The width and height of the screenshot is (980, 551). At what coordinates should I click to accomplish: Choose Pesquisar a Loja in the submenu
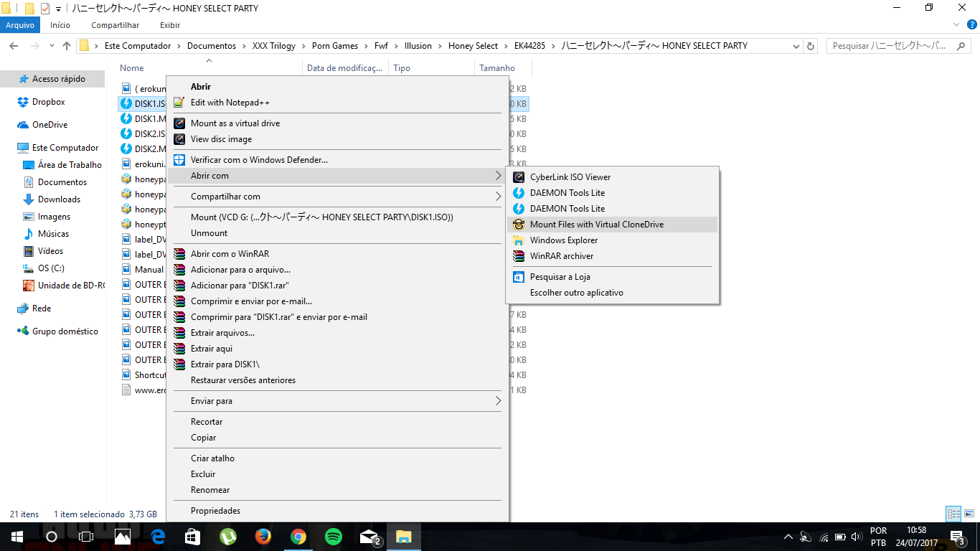click(560, 277)
